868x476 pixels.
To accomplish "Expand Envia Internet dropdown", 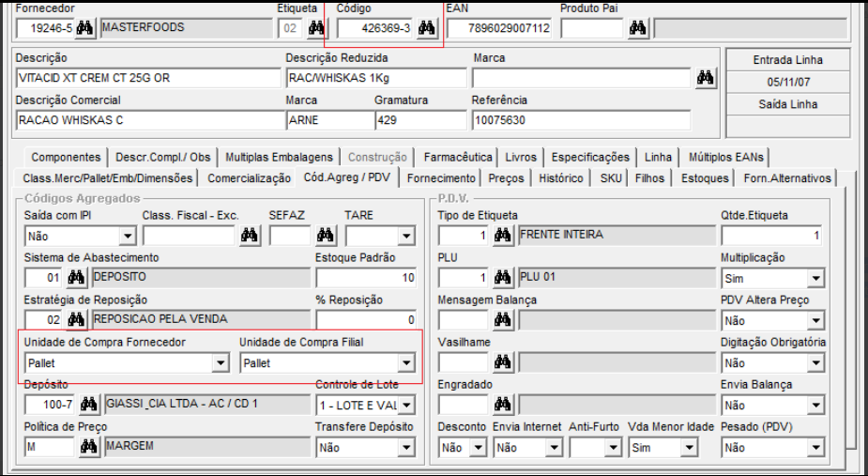I will click(554, 448).
